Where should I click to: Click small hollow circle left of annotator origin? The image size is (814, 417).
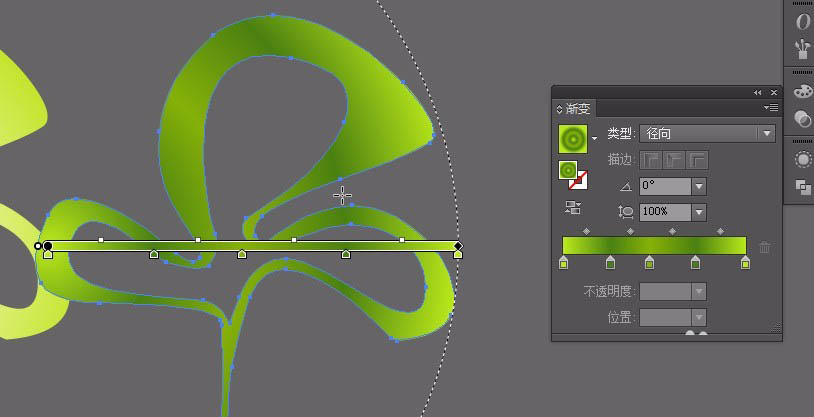(37, 246)
